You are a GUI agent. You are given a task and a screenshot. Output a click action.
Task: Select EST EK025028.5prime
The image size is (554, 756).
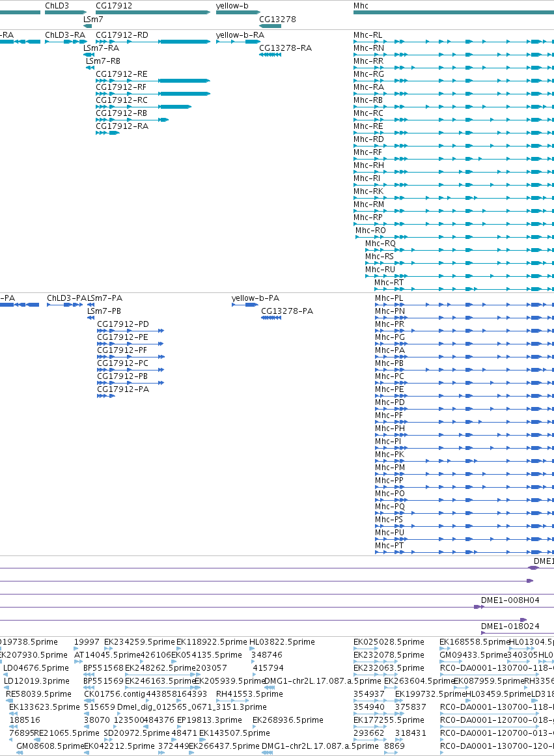(389, 642)
